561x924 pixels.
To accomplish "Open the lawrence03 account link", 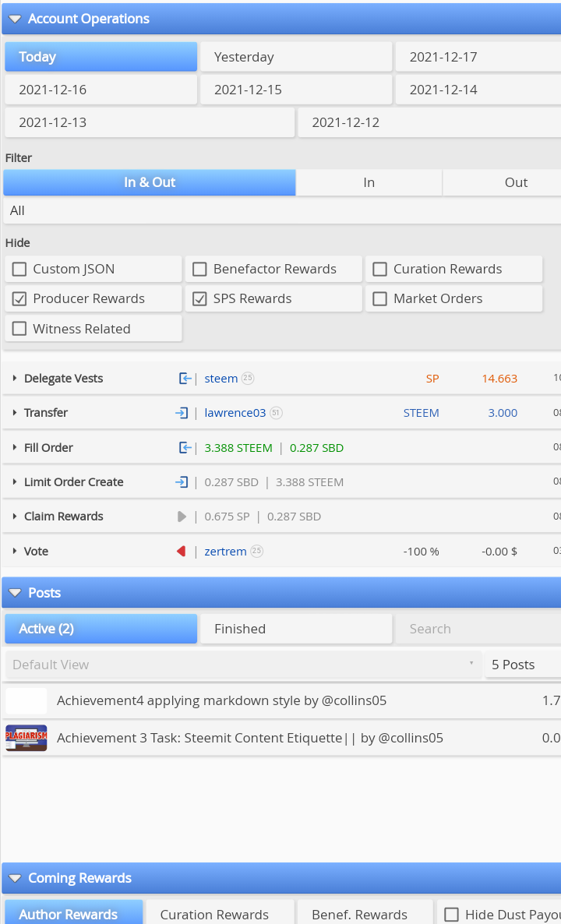I will pyautogui.click(x=235, y=413).
